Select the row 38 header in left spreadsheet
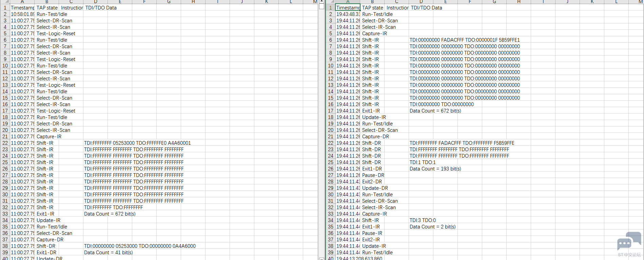This screenshot has height=260, width=644. 5,246
